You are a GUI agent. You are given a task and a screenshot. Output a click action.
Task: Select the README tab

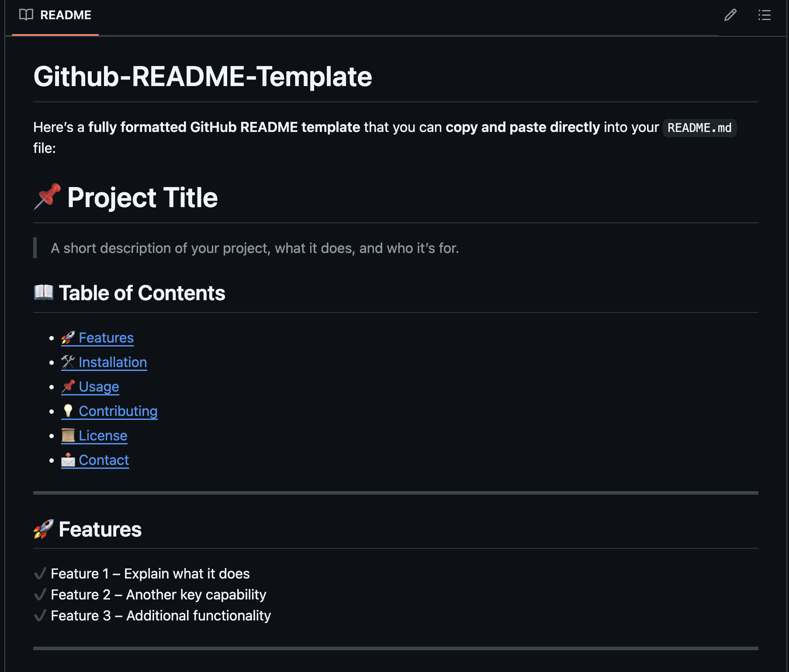click(55, 15)
